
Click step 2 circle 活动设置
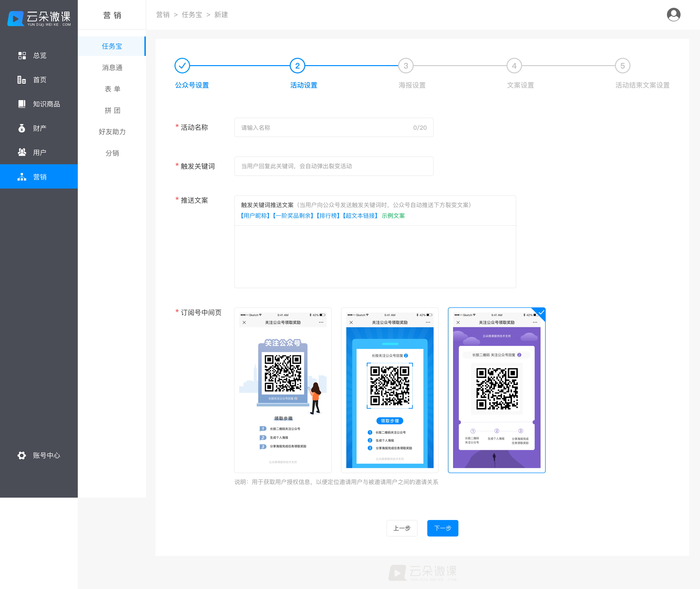click(x=297, y=66)
